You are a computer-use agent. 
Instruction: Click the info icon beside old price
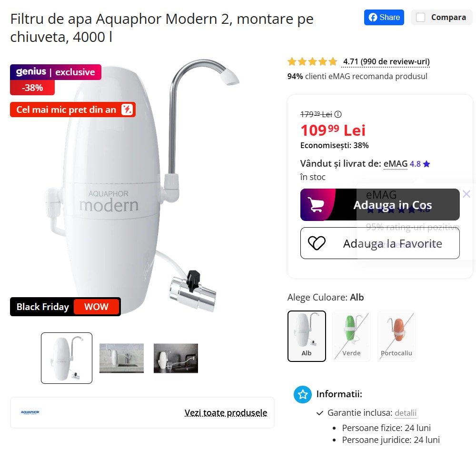pos(338,114)
